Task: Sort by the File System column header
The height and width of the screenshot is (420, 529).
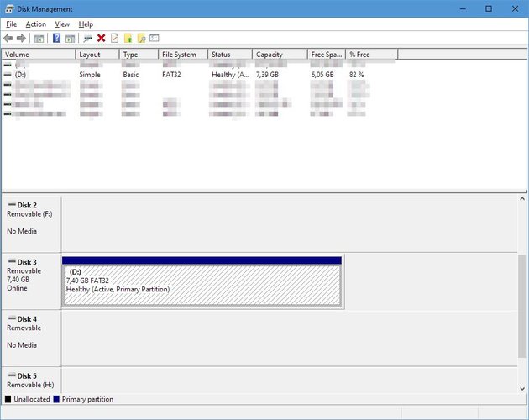Action: coord(183,55)
